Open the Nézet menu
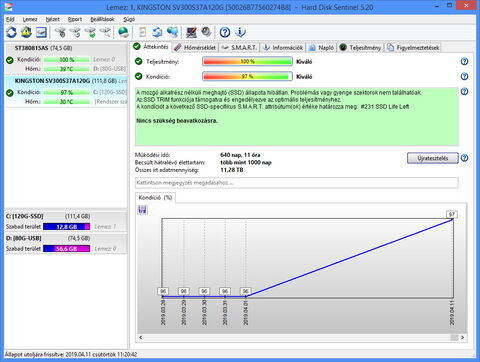Viewport: 480px width, 362px height. pos(53,19)
